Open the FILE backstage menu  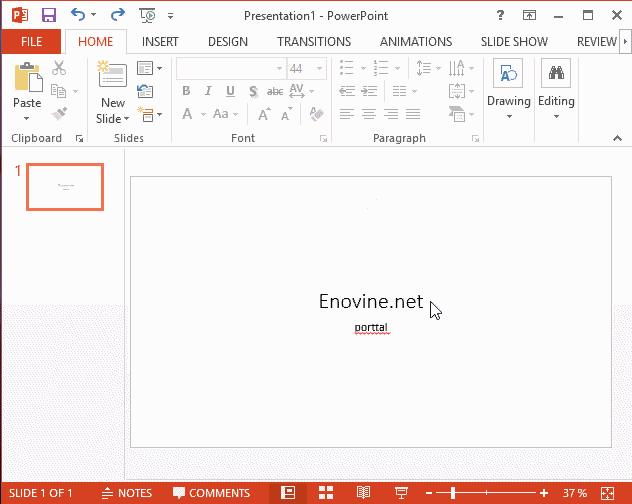tap(31, 42)
